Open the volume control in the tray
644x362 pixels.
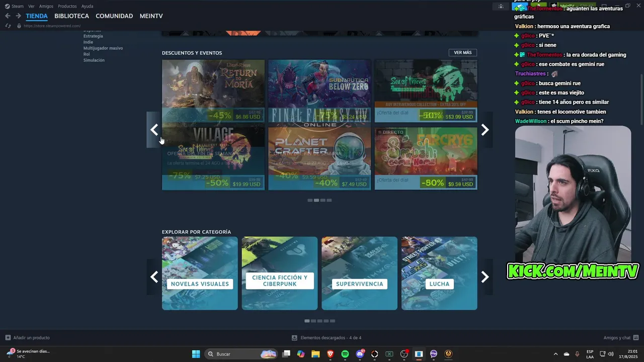(x=611, y=354)
